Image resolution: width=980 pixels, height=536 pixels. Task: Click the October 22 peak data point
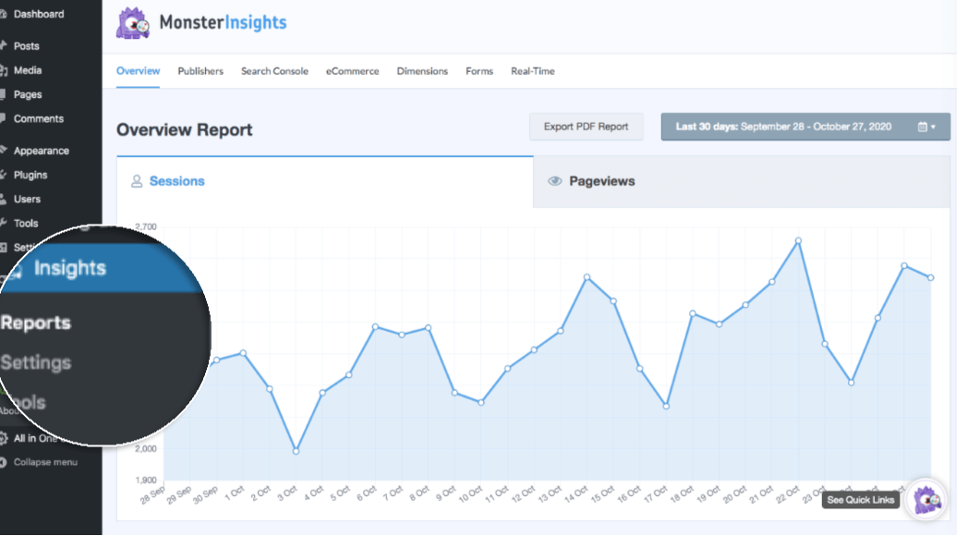[798, 239]
